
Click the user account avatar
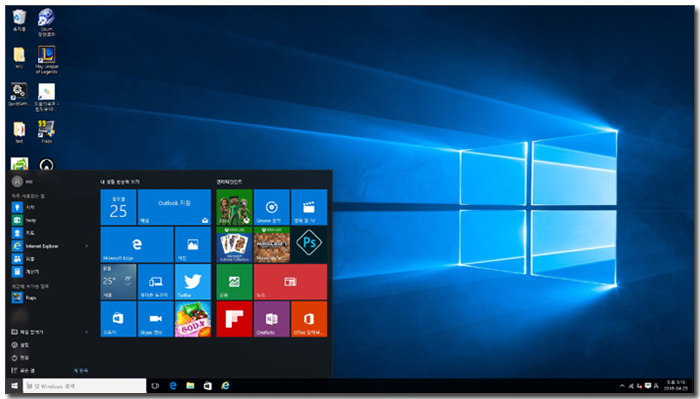click(17, 181)
